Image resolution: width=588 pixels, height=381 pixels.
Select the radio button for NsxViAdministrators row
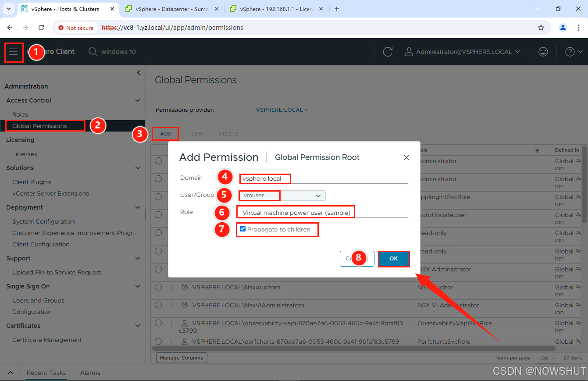tap(158, 305)
